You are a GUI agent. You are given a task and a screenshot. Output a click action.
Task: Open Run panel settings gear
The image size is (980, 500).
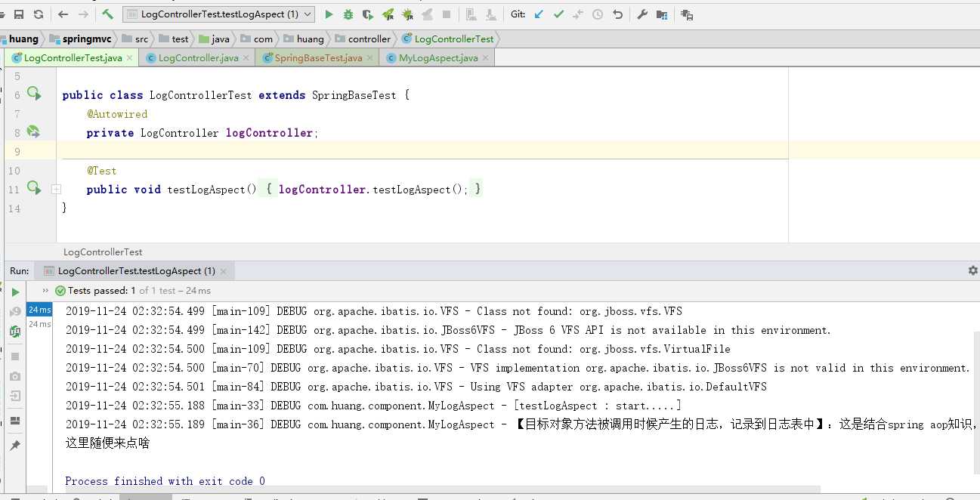click(972, 270)
